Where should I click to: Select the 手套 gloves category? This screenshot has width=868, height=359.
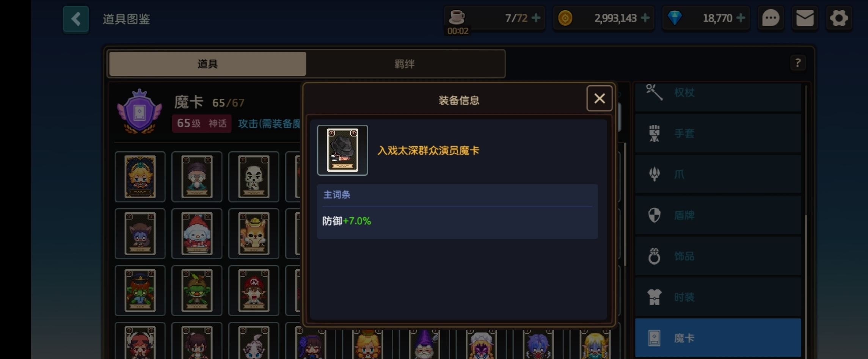click(718, 133)
